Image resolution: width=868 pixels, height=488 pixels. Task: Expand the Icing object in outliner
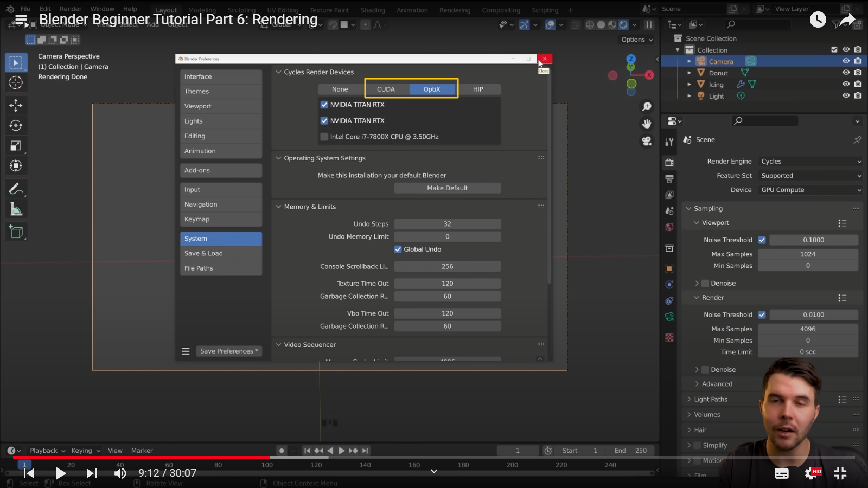pyautogui.click(x=690, y=85)
